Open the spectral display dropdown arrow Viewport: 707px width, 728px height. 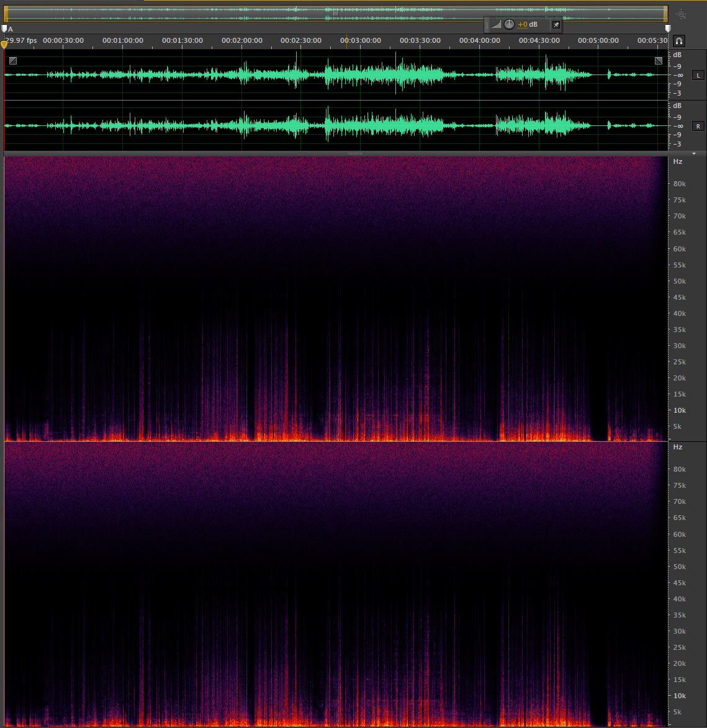tap(694, 154)
